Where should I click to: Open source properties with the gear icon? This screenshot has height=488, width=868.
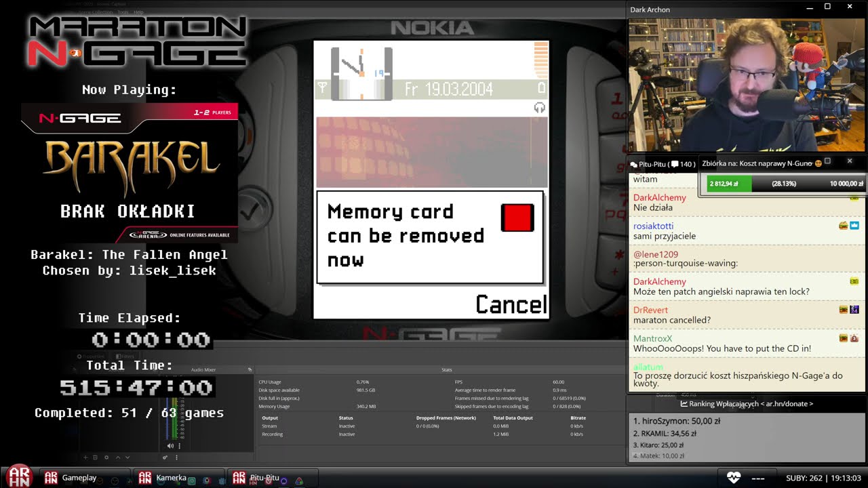click(x=106, y=457)
